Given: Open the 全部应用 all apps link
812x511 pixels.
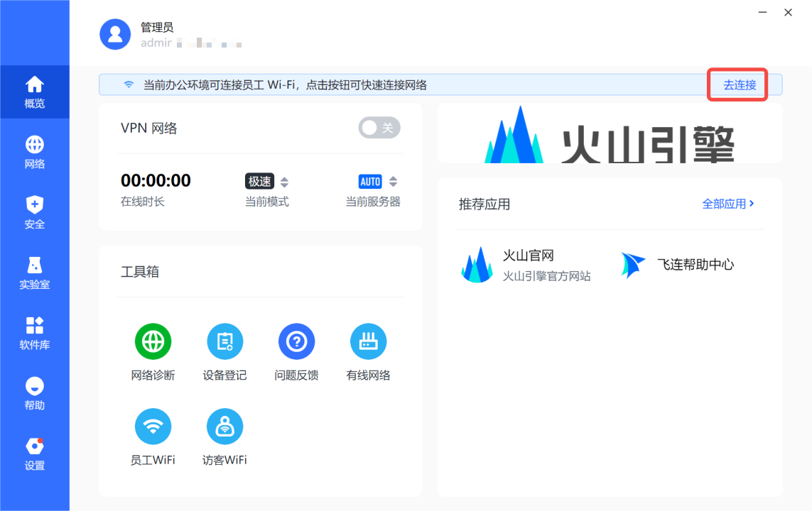Looking at the screenshot, I should (728, 204).
